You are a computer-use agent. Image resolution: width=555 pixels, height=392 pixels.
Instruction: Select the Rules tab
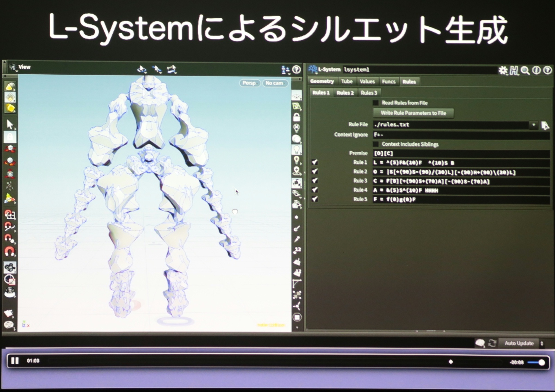[x=409, y=82]
